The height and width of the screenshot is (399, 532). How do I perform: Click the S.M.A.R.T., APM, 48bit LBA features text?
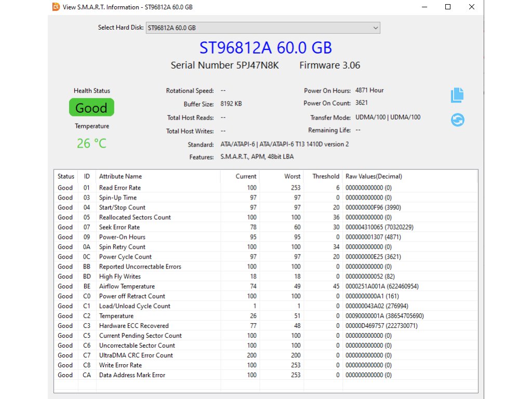(x=257, y=156)
